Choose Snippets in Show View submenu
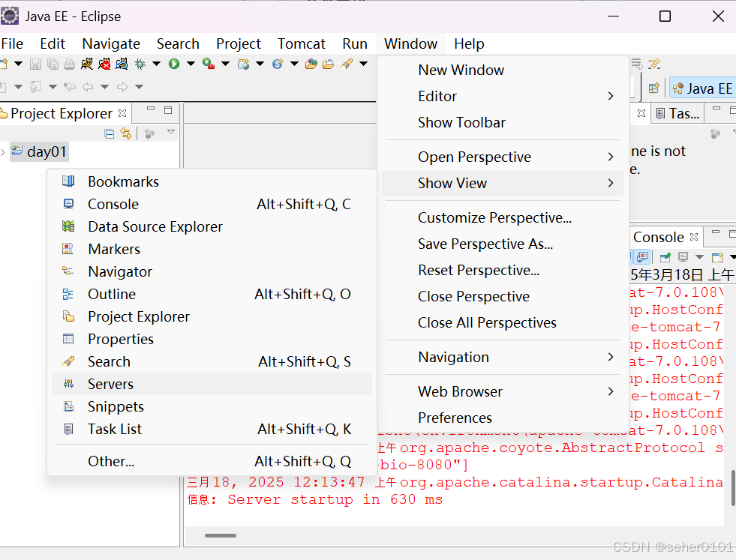This screenshot has height=560, width=736. [212, 406]
